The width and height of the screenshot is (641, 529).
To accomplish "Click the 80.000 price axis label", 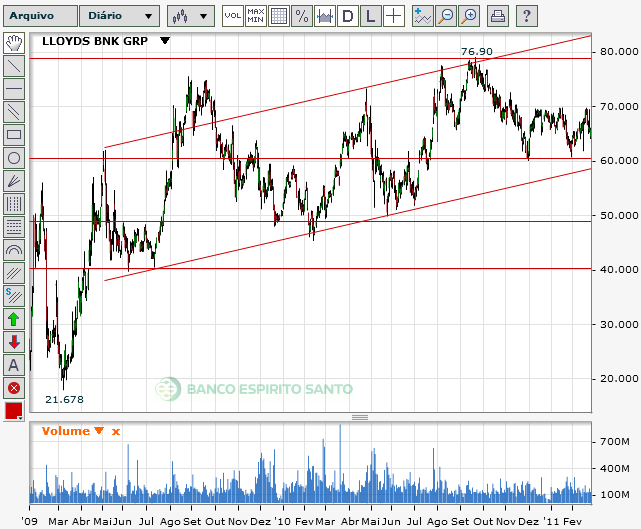I will coord(619,52).
